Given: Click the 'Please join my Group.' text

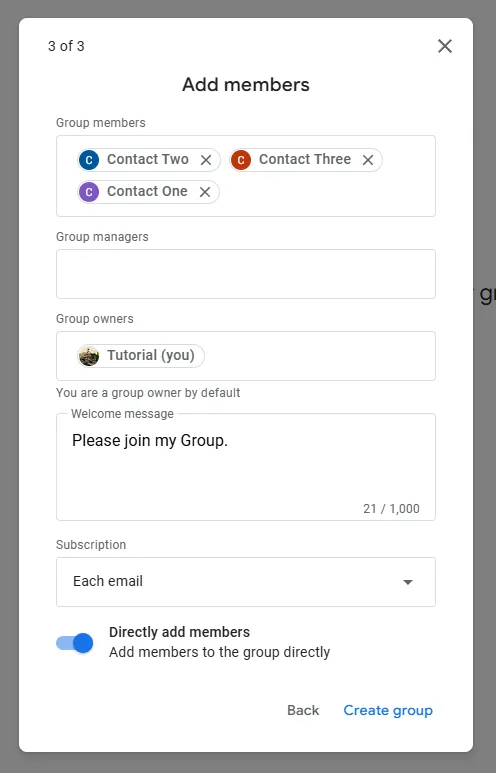Looking at the screenshot, I should click(x=150, y=440).
